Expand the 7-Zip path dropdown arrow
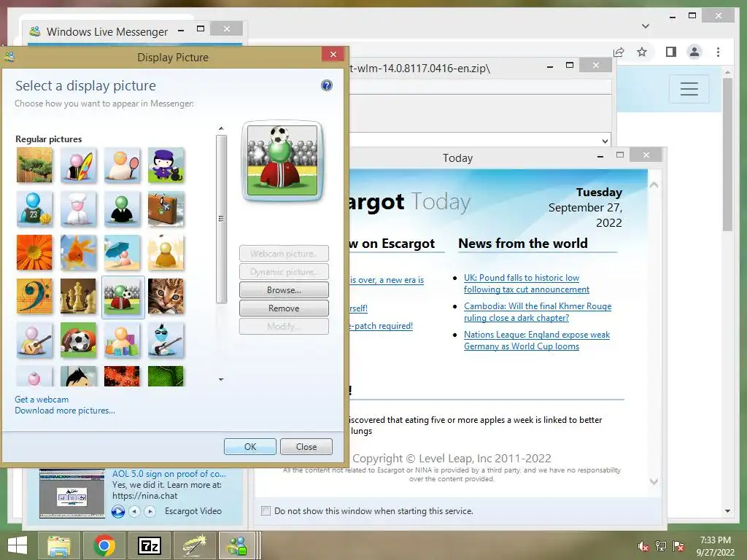Screen dimensions: 747x560 point(605,141)
